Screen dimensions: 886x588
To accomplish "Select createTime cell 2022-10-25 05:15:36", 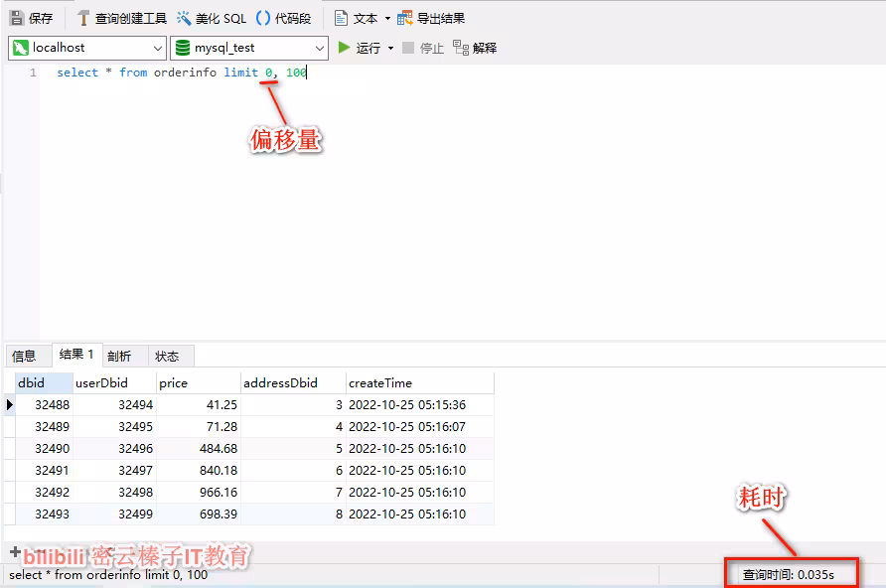I will [x=420, y=405].
